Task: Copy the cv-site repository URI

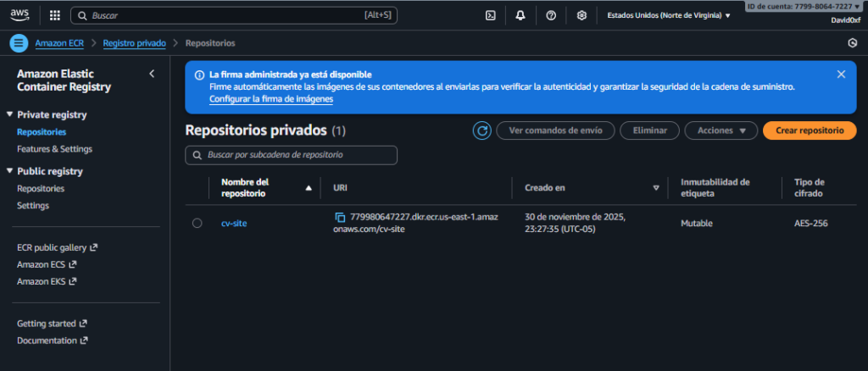Action: 341,218
